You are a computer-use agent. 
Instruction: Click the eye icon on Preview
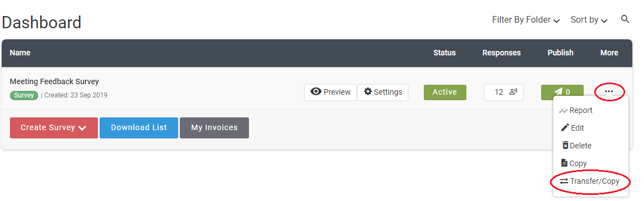pos(316,92)
